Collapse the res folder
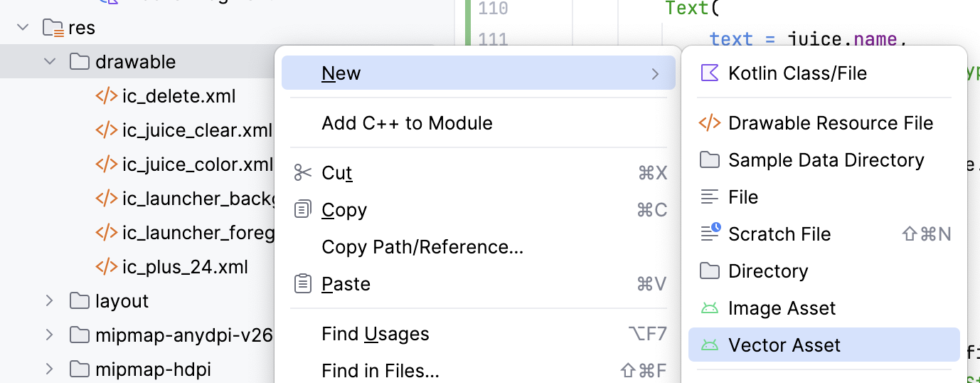980x383 pixels. (23, 28)
